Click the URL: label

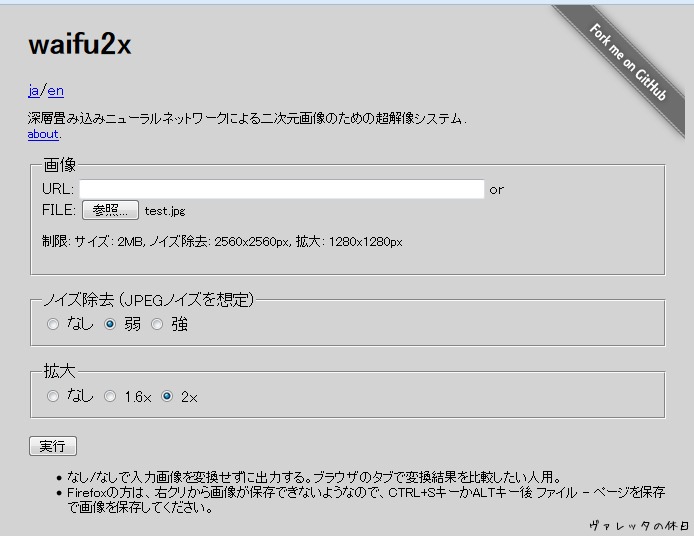(x=58, y=189)
